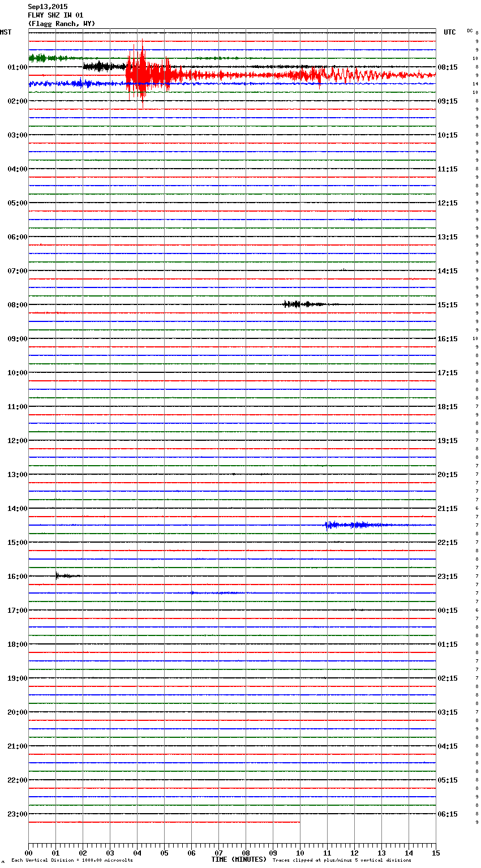Click the TIME (MINUTES) axis title
This screenshot has width=481, height=868.
[239, 860]
